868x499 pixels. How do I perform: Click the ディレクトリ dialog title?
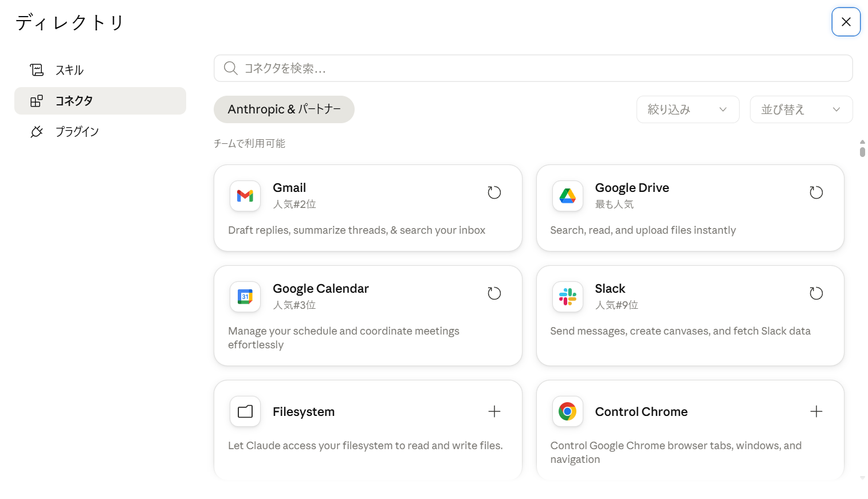(x=70, y=22)
